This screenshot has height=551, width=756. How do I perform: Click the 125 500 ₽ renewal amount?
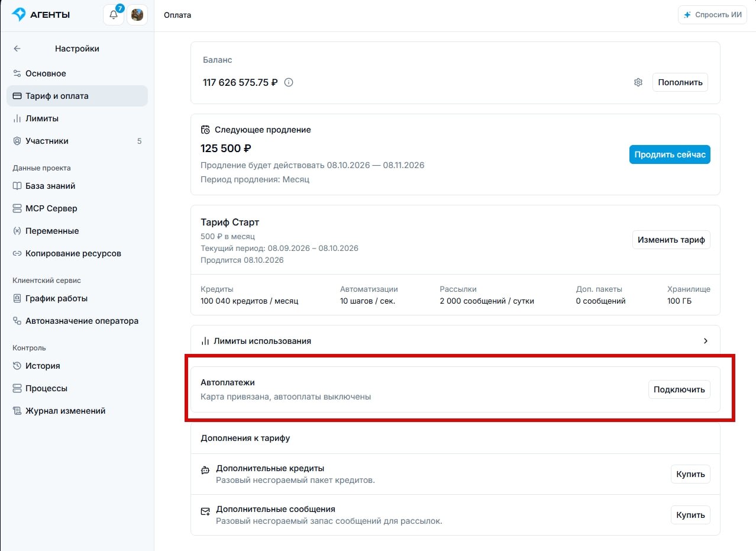click(x=226, y=148)
